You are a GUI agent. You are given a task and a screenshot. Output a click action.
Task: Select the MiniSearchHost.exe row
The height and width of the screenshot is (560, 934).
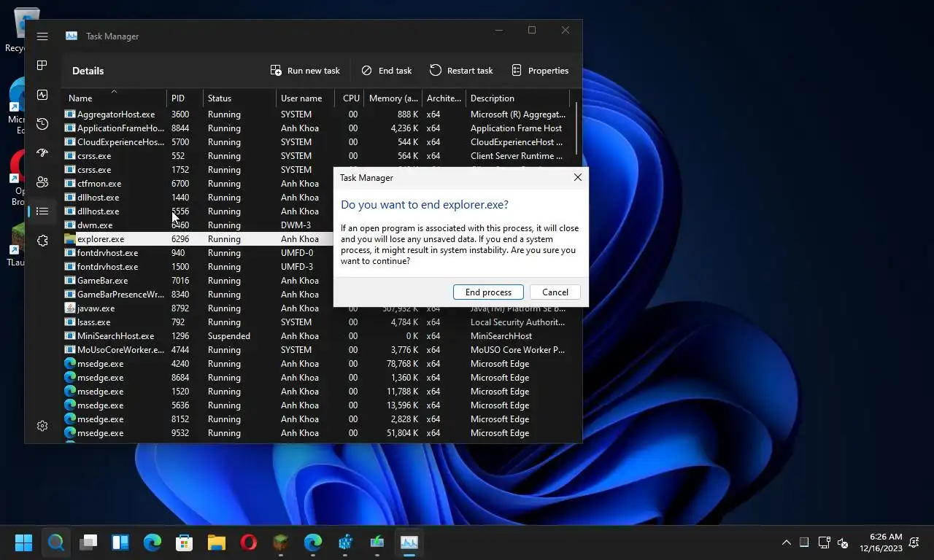point(318,336)
